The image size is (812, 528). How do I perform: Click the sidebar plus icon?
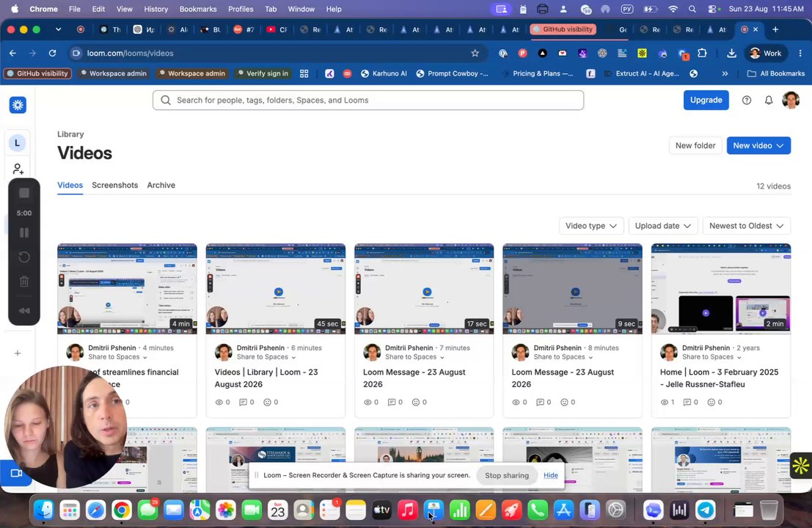coord(18,353)
